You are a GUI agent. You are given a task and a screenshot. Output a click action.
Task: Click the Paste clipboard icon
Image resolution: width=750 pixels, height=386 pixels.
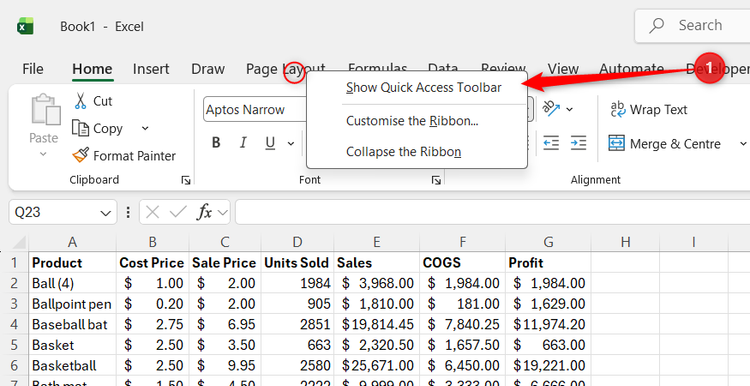click(x=45, y=110)
